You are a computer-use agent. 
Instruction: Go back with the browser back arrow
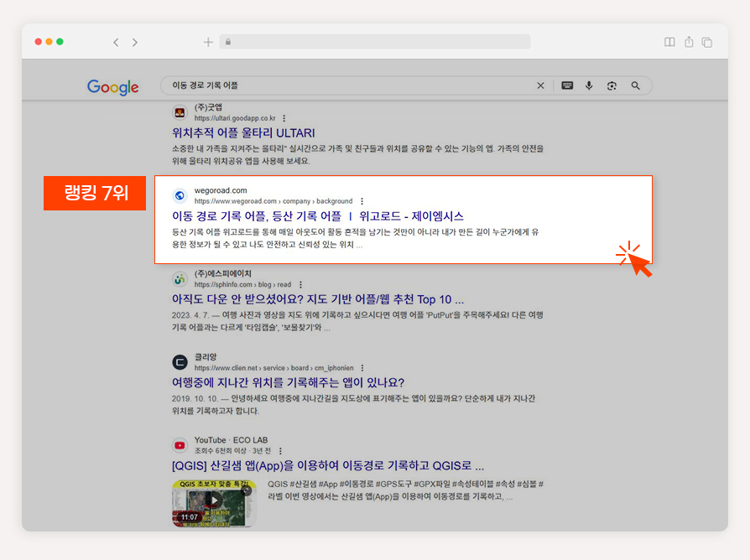[x=116, y=43]
